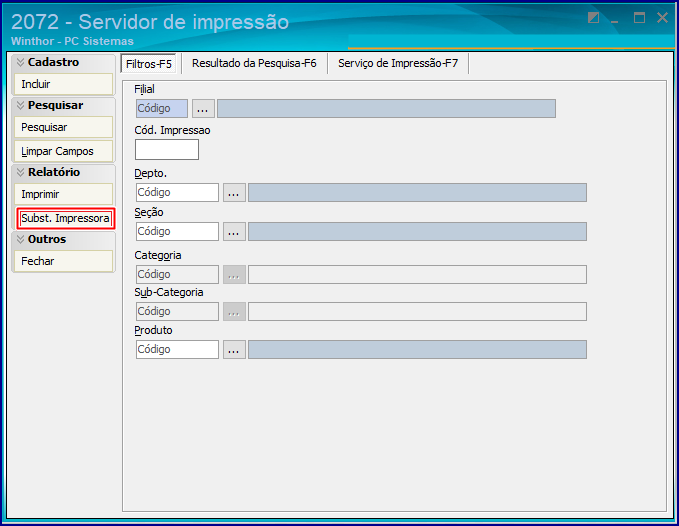Click the Pesquisar button
Screen dimensions: 679x526
(64, 127)
